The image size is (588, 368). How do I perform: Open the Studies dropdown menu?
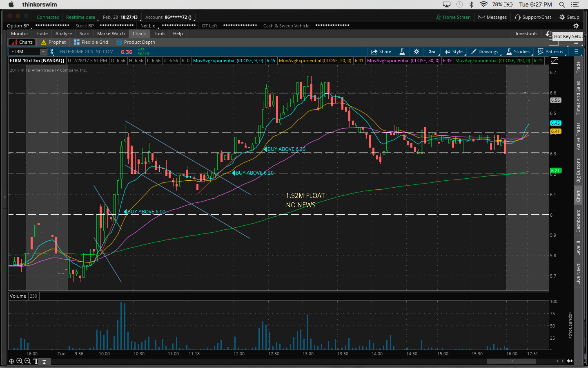(518, 52)
